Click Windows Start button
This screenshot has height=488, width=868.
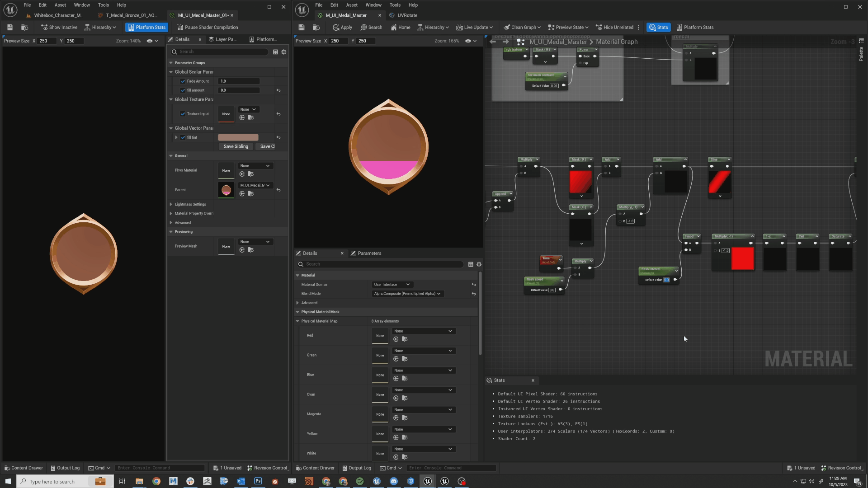(8, 481)
